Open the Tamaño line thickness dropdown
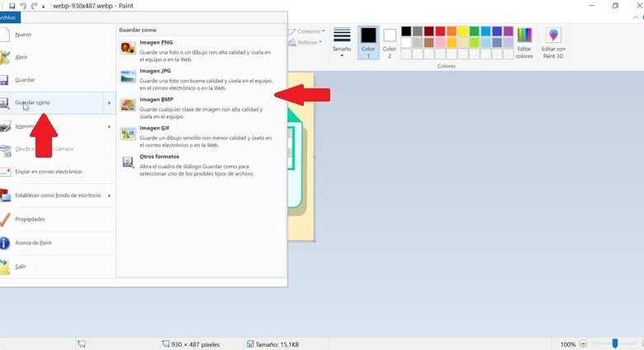Viewport: 644px width, 350px height. pos(342,42)
